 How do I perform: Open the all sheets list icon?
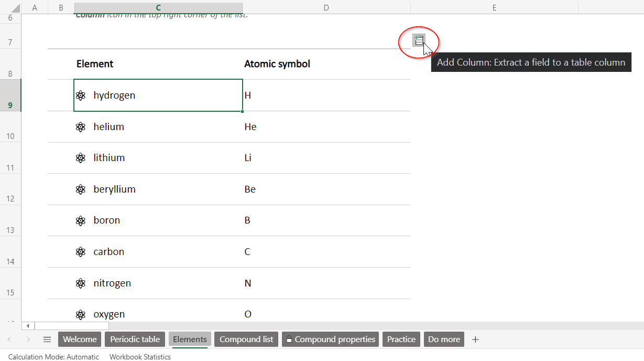[x=47, y=339]
